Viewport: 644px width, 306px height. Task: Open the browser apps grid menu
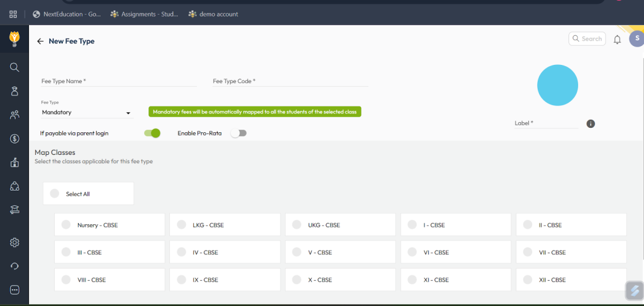[x=13, y=14]
